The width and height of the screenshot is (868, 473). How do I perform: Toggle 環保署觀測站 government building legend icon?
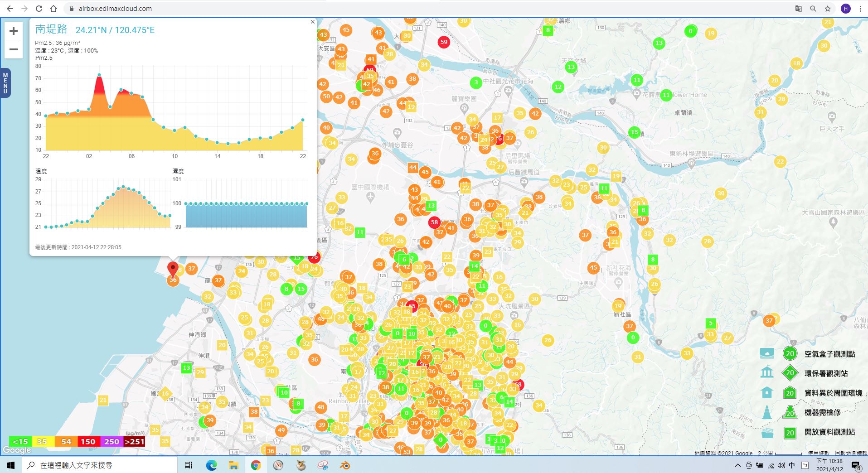[x=767, y=372]
